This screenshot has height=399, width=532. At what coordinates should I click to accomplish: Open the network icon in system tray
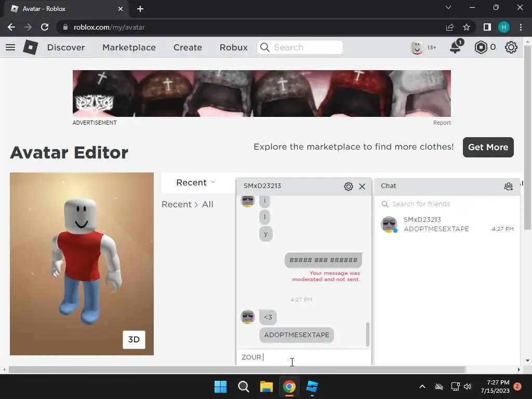click(x=455, y=387)
